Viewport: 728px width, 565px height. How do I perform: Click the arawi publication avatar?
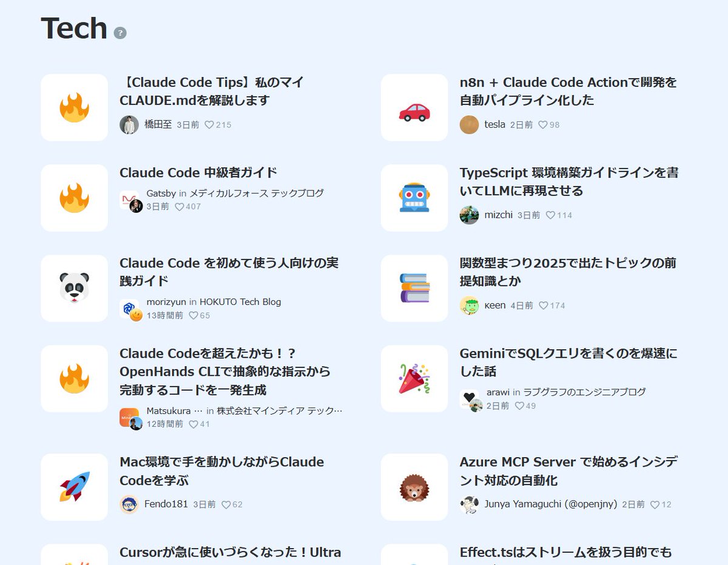click(x=471, y=400)
